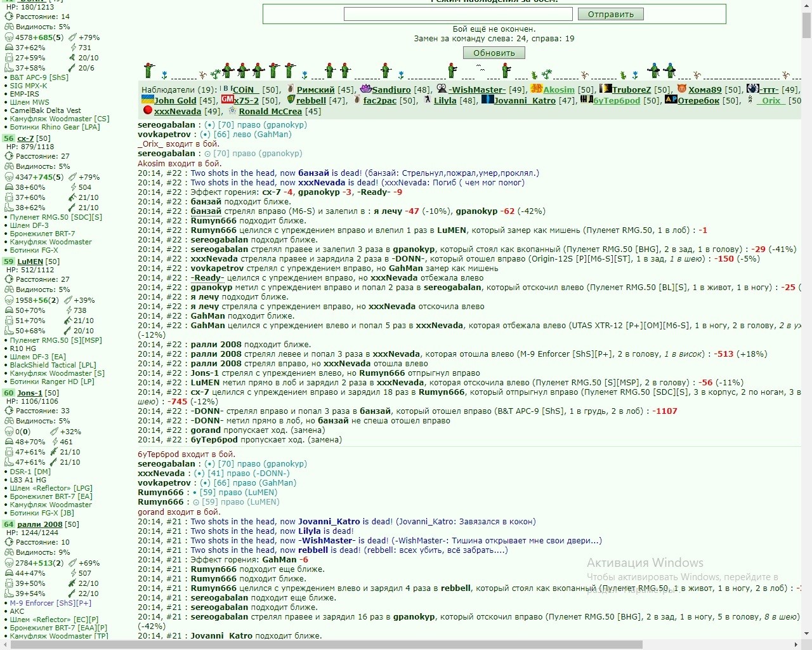
Task: Click the helmet icon beside 38+60% for cx-7
Action: (x=9, y=187)
